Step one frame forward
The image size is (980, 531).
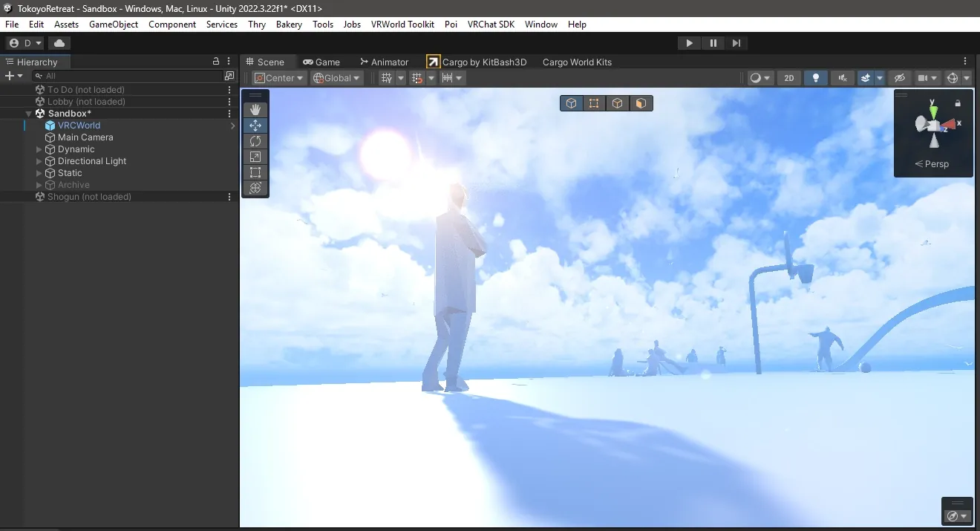(x=736, y=43)
